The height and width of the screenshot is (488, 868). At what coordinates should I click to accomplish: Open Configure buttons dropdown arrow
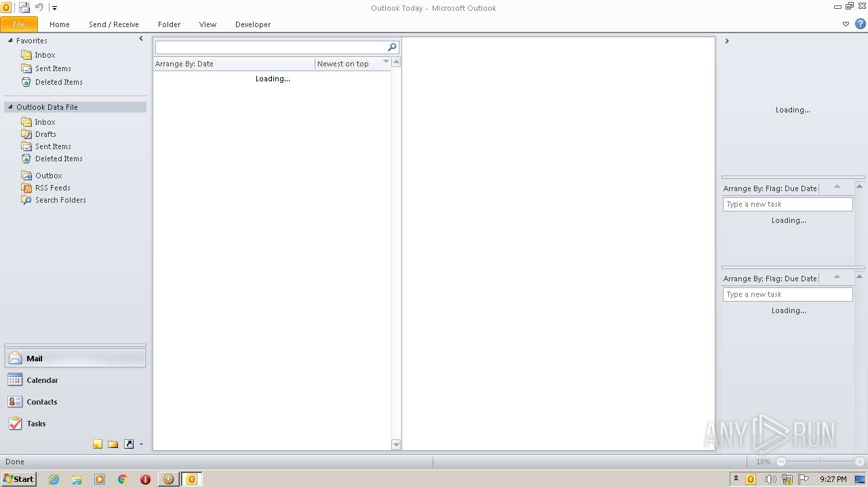(141, 445)
